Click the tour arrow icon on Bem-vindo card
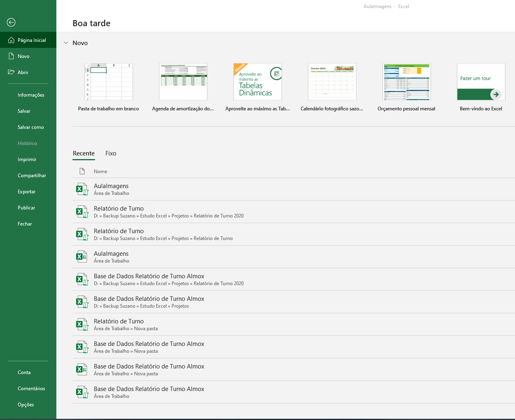This screenshot has width=515, height=420. pos(496,94)
